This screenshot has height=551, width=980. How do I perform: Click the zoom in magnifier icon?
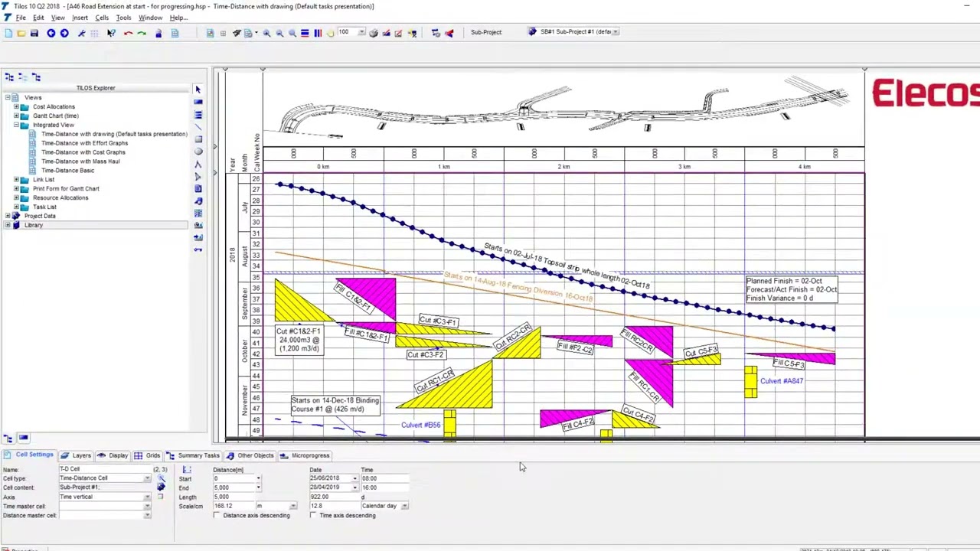pos(266,33)
